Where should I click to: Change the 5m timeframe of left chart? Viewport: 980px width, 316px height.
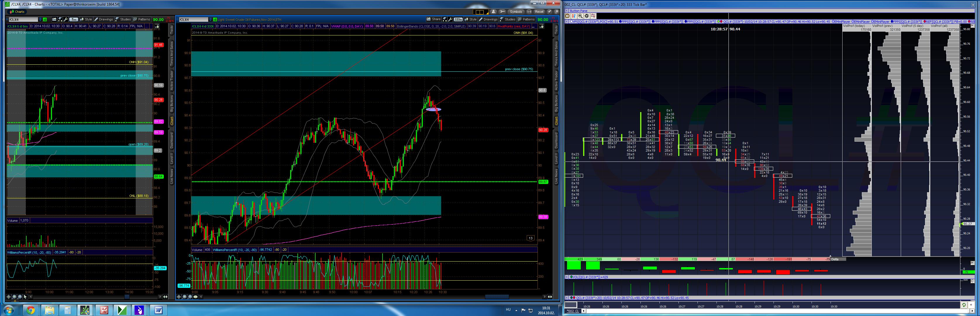pos(73,19)
